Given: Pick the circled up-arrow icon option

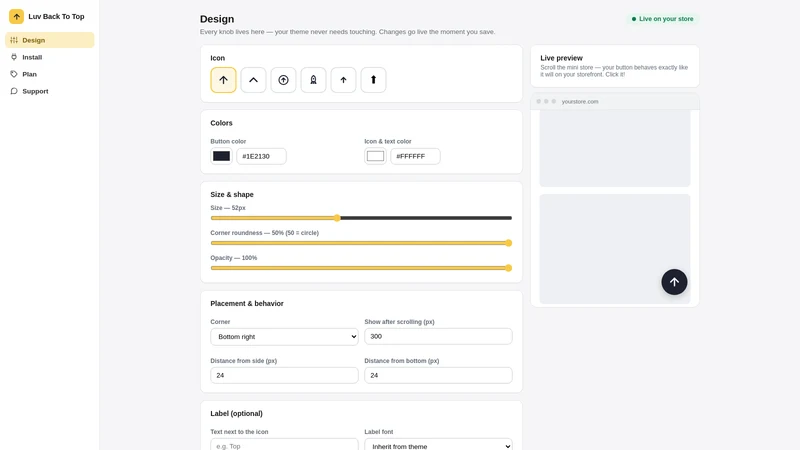Looking at the screenshot, I should pyautogui.click(x=283, y=80).
